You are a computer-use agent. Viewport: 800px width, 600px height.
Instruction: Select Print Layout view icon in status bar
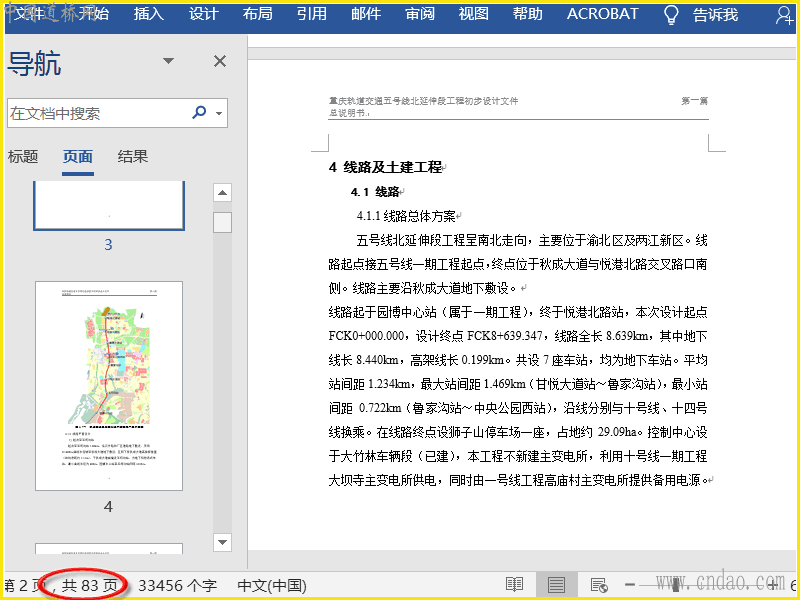557,585
